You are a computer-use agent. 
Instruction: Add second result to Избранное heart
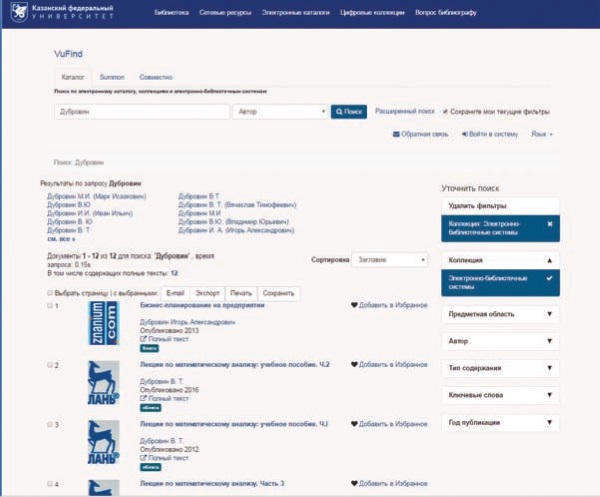click(354, 365)
